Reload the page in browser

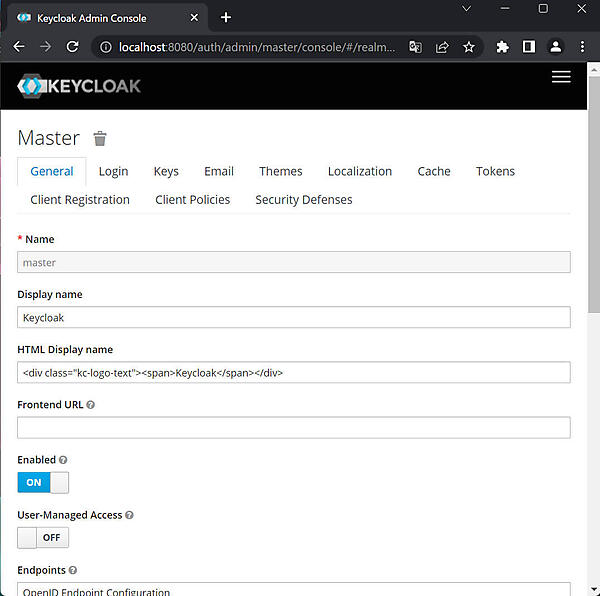click(72, 47)
